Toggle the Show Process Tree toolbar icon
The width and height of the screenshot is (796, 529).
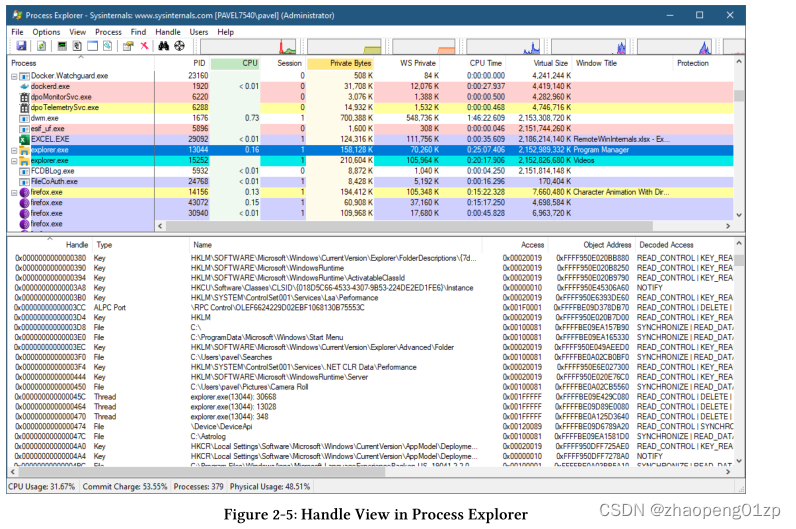(77, 46)
